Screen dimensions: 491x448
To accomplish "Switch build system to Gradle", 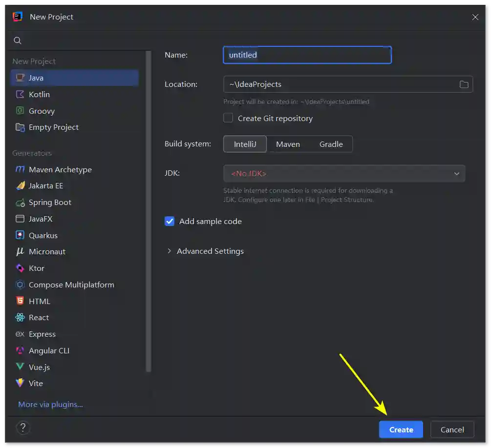I will 331,144.
